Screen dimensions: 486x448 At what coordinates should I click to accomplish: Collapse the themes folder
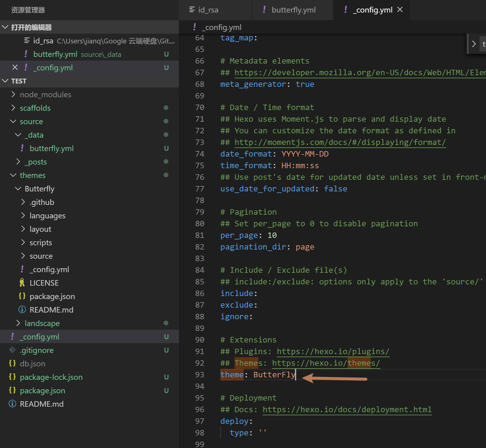tap(89, 175)
